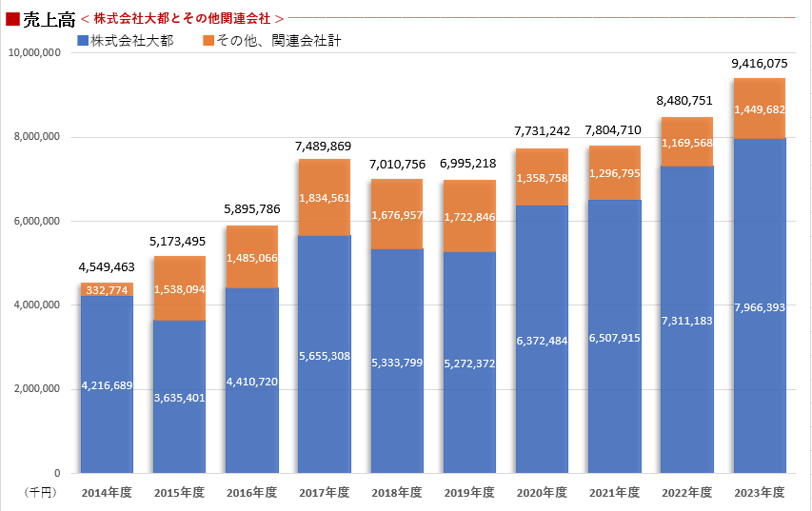
Task: Select the orange data label 1,834,561
Action: click(x=325, y=198)
